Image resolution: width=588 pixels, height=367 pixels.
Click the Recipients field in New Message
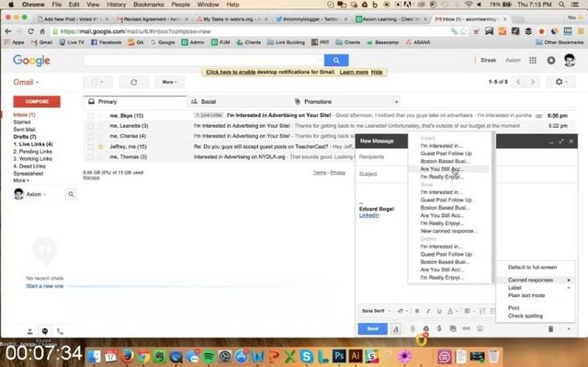[x=380, y=157]
